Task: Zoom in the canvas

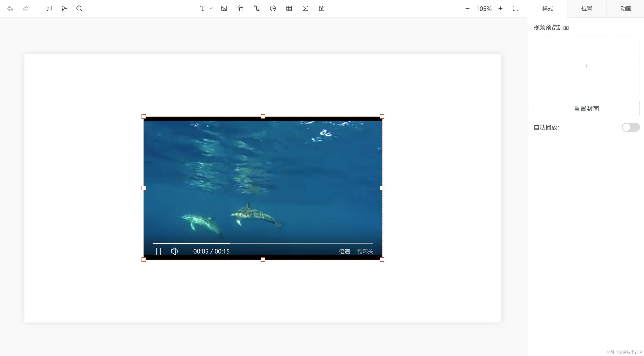Action: [x=500, y=9]
